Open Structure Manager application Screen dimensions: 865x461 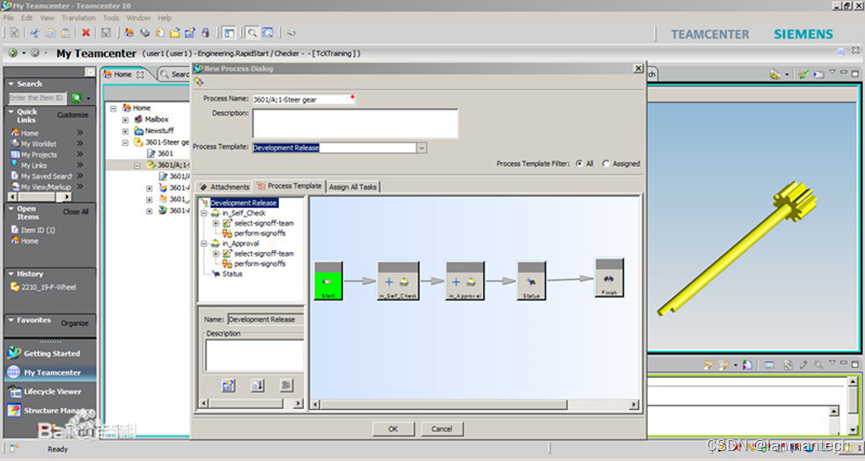click(51, 411)
